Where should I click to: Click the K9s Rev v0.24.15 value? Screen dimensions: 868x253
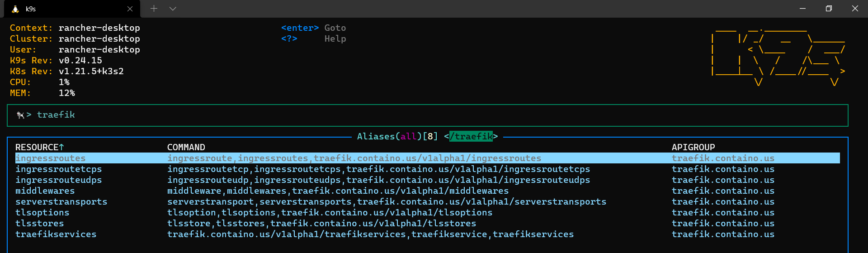point(80,60)
